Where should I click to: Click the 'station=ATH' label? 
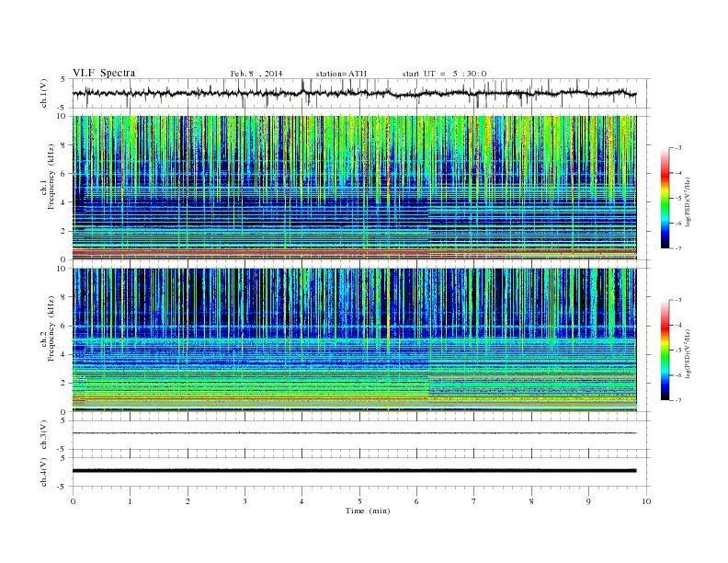[341, 74]
